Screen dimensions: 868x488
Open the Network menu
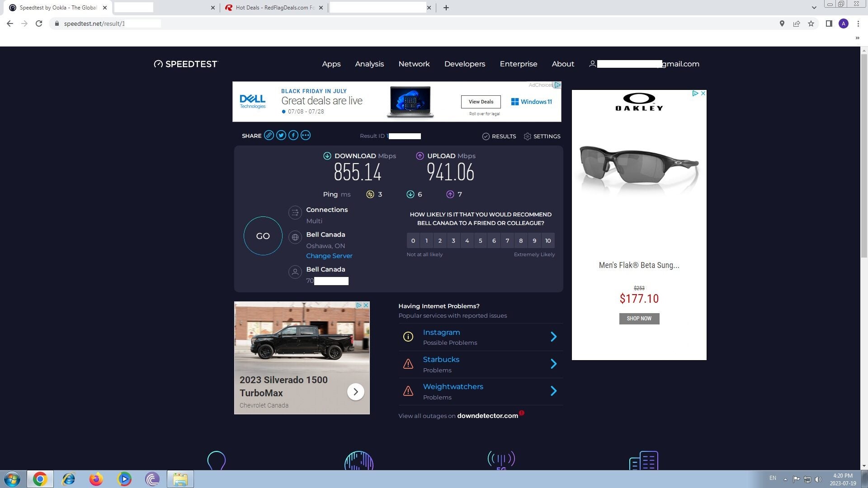click(x=414, y=64)
